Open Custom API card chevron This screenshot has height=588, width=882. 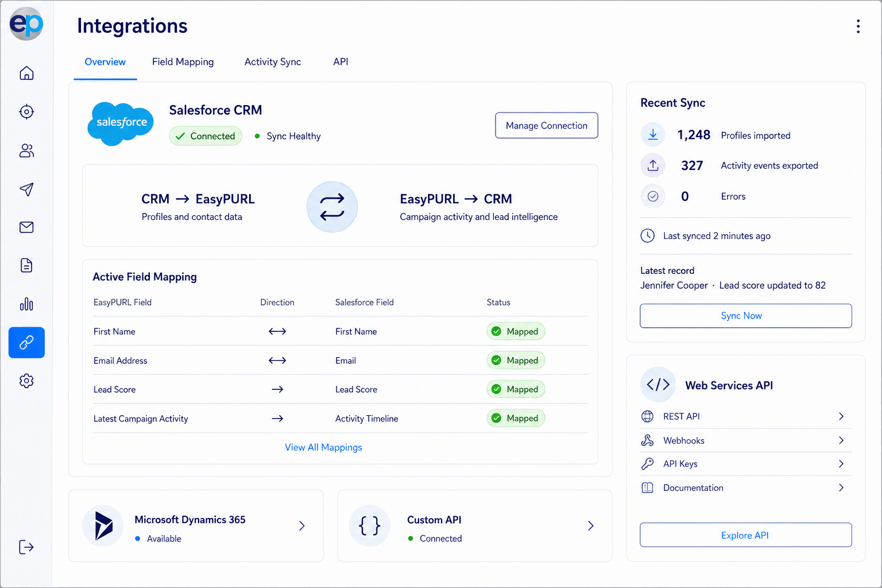(591, 525)
